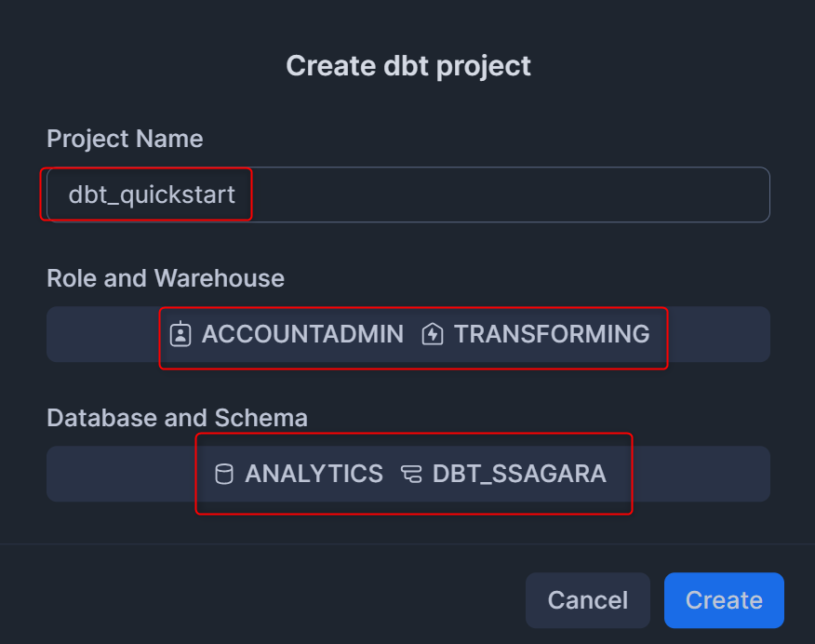815x644 pixels.
Task: Click the database cylinder icon beside ANALYTICS
Action: click(224, 474)
